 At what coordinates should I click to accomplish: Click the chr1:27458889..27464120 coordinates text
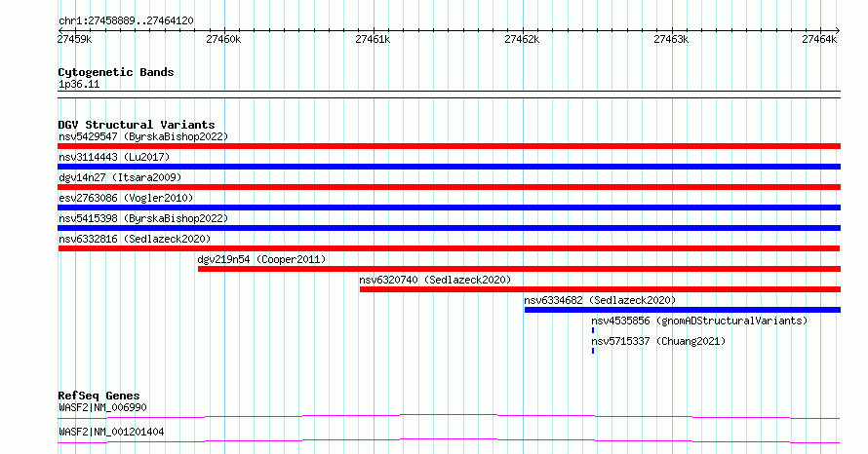[126, 21]
